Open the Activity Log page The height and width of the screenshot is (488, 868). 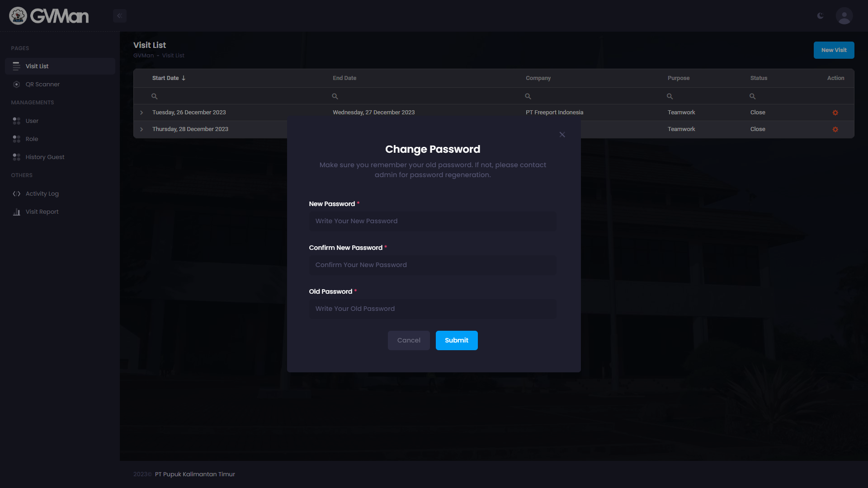[x=60, y=193]
